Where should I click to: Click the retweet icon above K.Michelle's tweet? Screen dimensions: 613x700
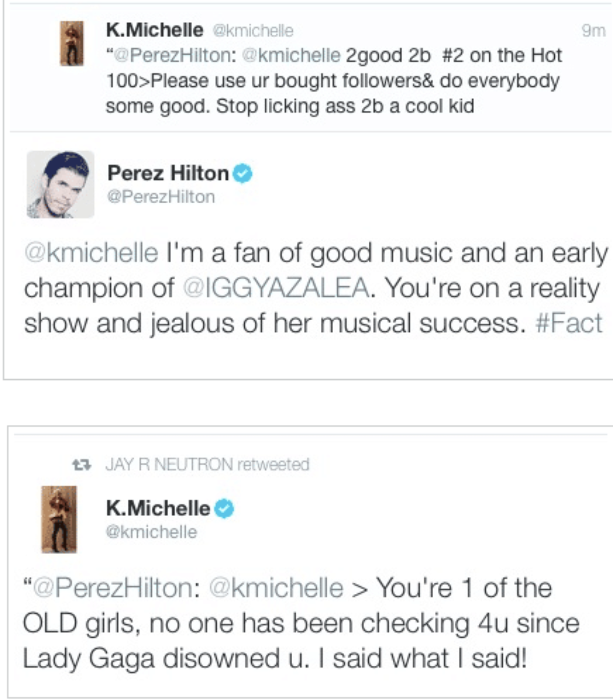click(x=82, y=465)
